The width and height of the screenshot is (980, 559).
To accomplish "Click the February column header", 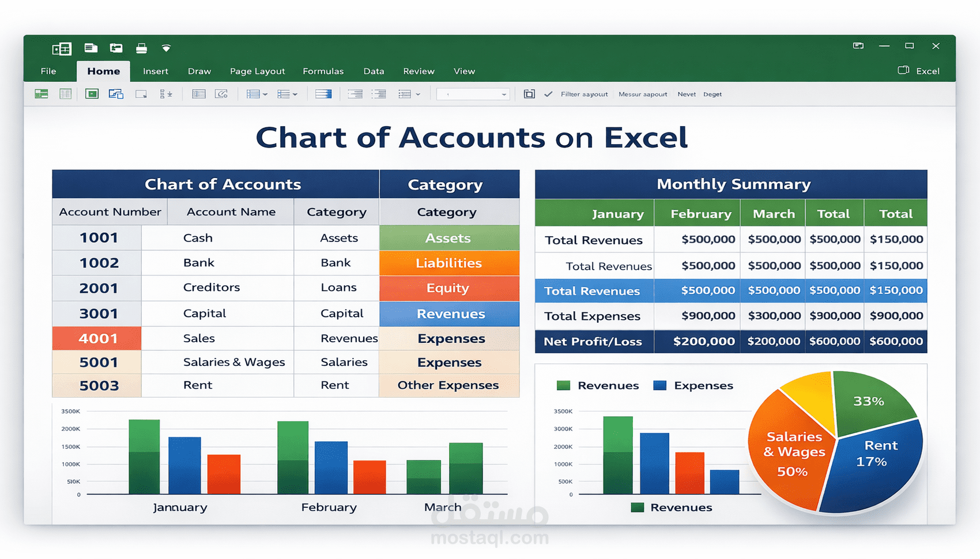I will coord(697,213).
